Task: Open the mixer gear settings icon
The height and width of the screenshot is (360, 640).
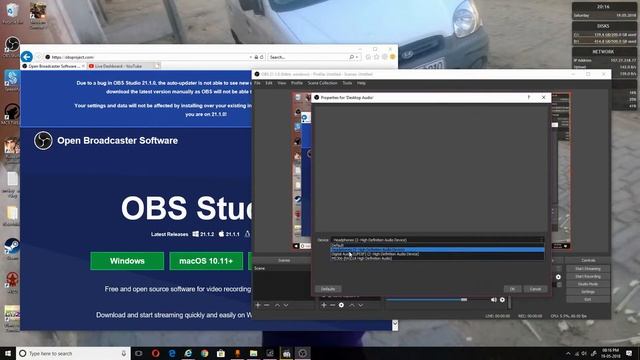Action: pos(502,300)
